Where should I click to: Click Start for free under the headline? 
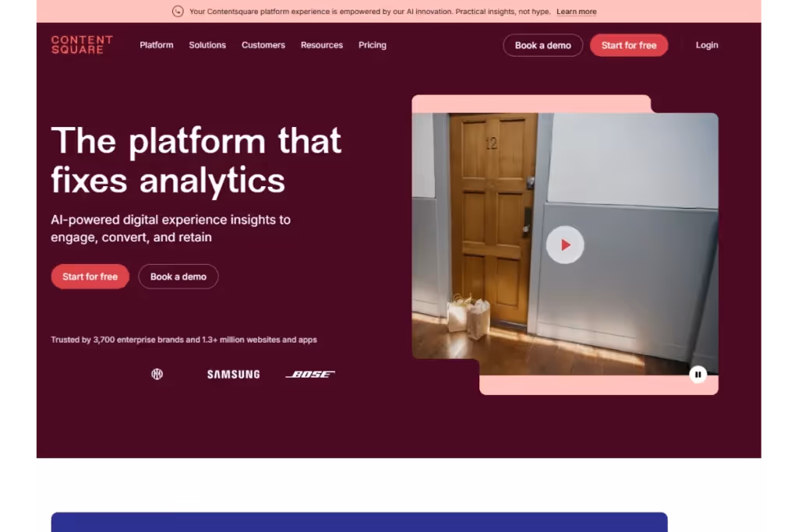tap(90, 277)
